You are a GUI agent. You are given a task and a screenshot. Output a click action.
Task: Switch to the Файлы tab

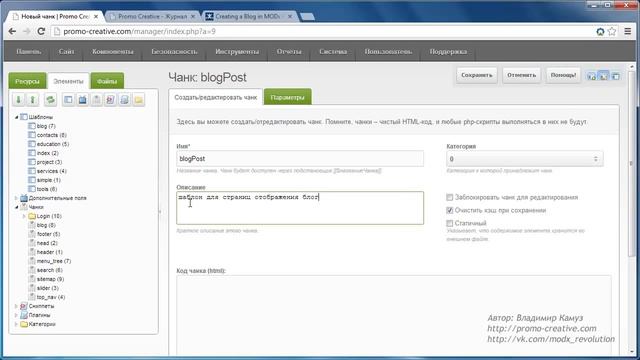tap(107, 81)
